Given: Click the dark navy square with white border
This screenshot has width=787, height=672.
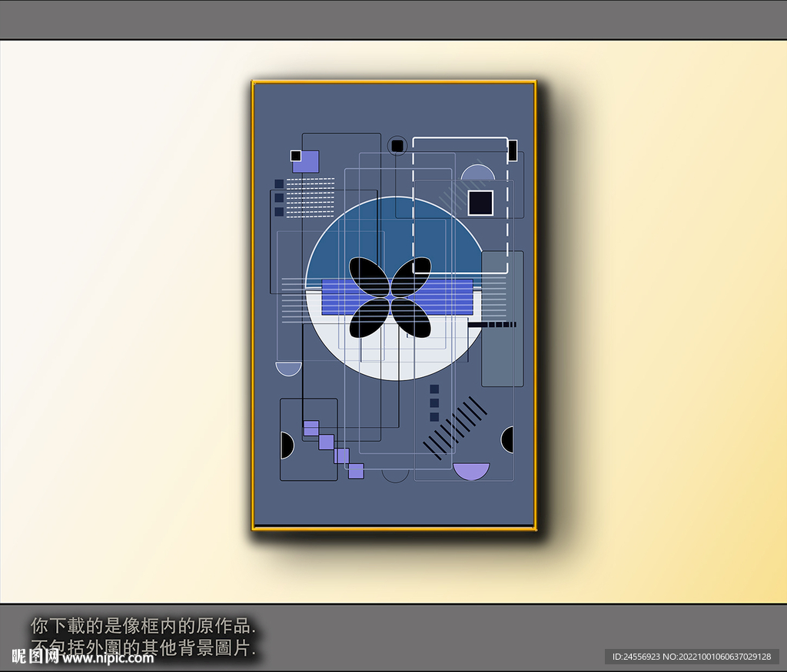Looking at the screenshot, I should [480, 203].
